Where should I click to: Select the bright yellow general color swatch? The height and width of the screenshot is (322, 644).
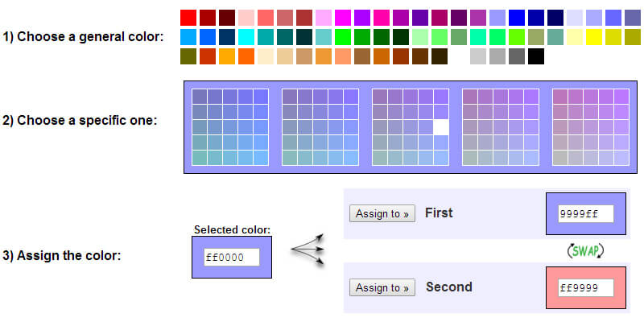click(x=594, y=37)
